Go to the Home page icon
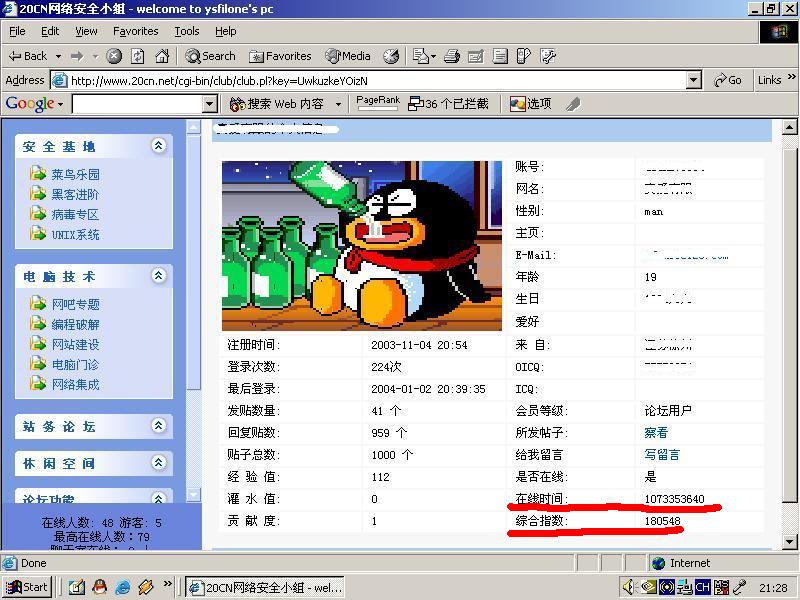 [162, 56]
